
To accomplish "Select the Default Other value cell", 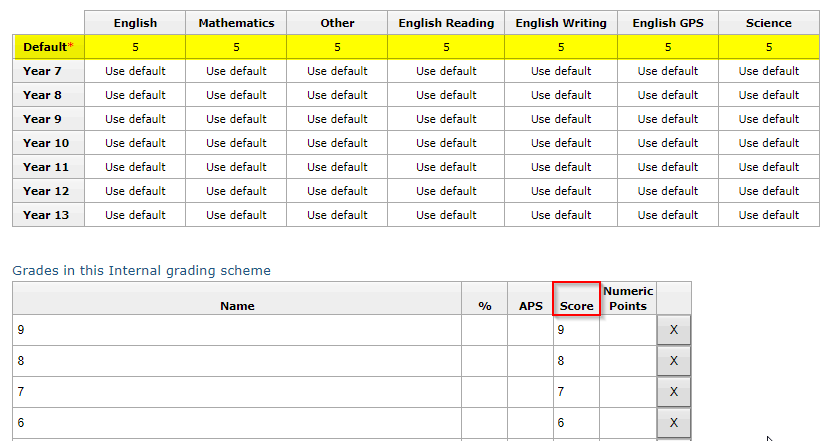I will point(337,47).
